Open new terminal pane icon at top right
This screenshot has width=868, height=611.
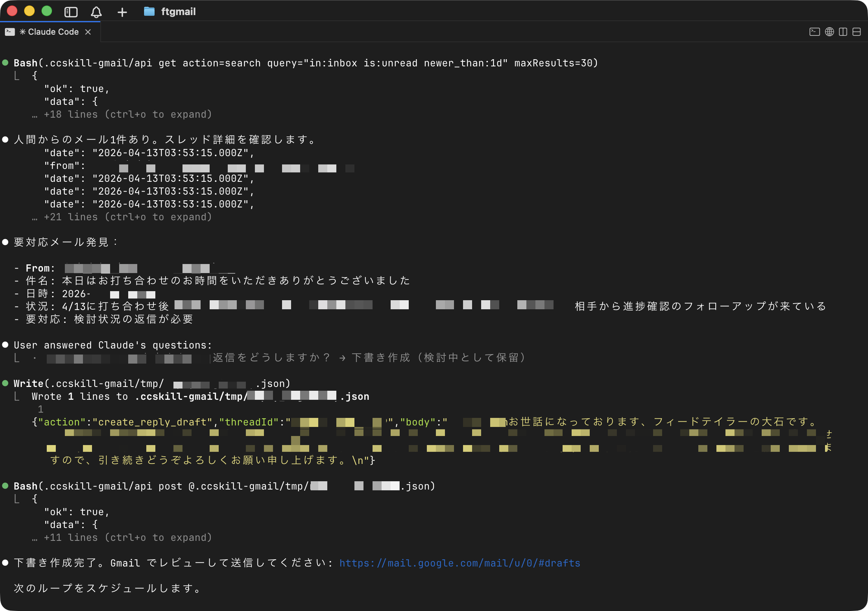coord(814,32)
